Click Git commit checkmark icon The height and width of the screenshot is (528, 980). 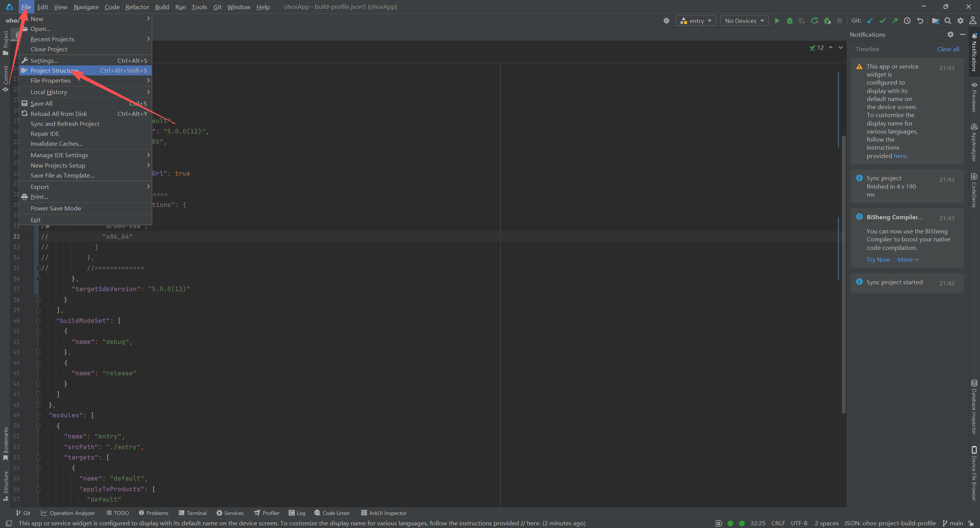(882, 21)
